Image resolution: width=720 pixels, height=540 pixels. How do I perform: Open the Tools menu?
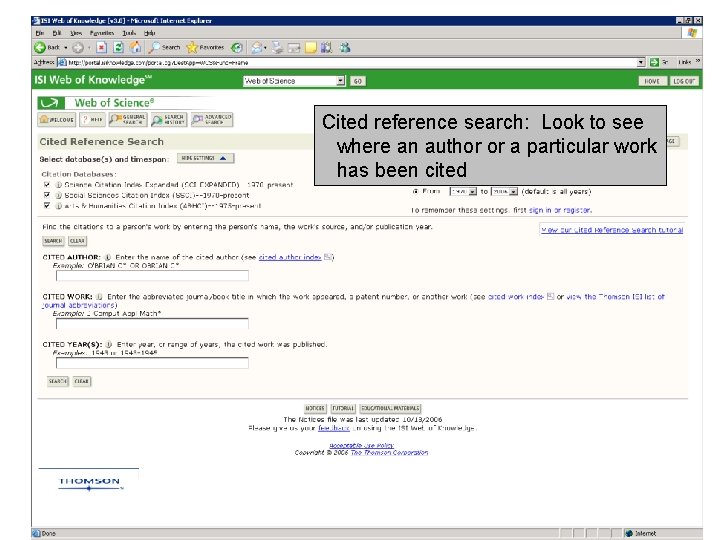pos(129,33)
